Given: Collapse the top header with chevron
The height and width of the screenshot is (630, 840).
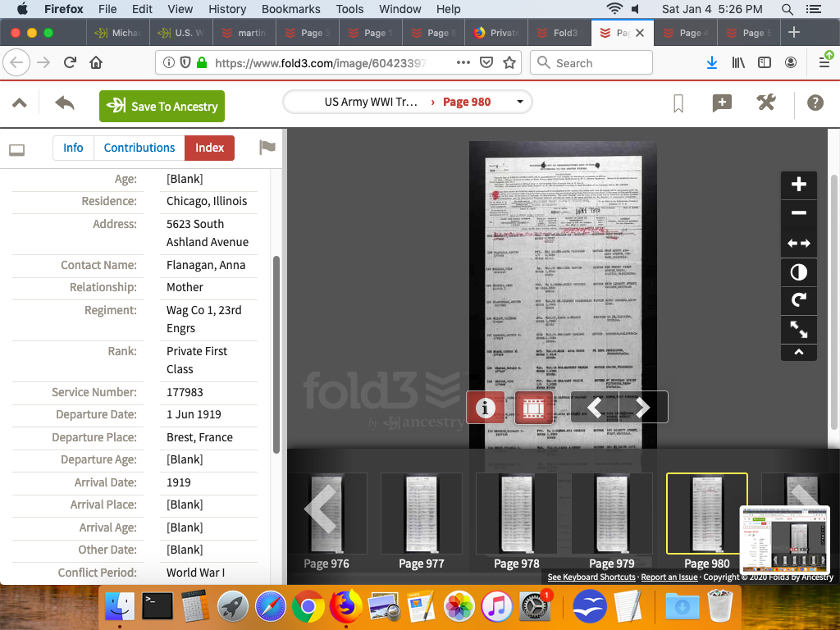Looking at the screenshot, I should 20,103.
